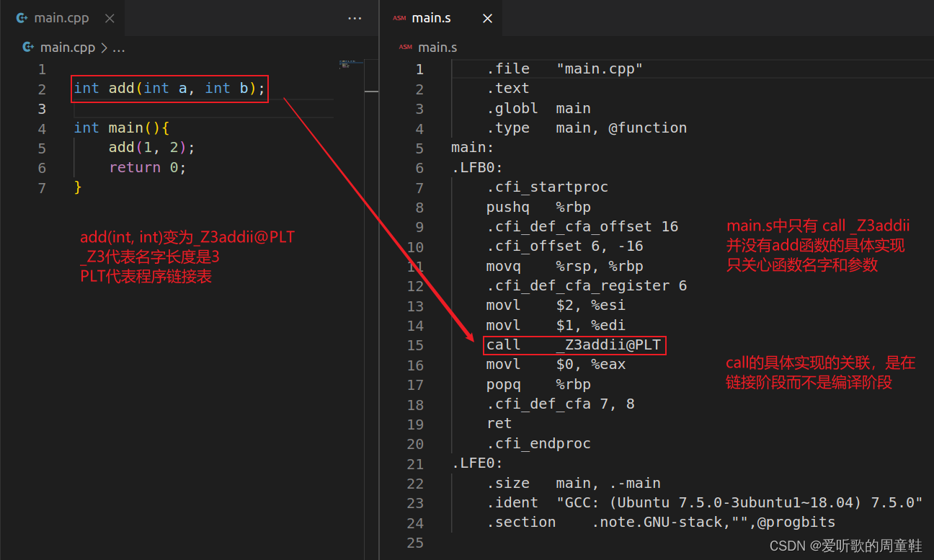Click the code minimap in the main.cpp editor
This screenshot has width=934, height=560.
pyautogui.click(x=351, y=65)
